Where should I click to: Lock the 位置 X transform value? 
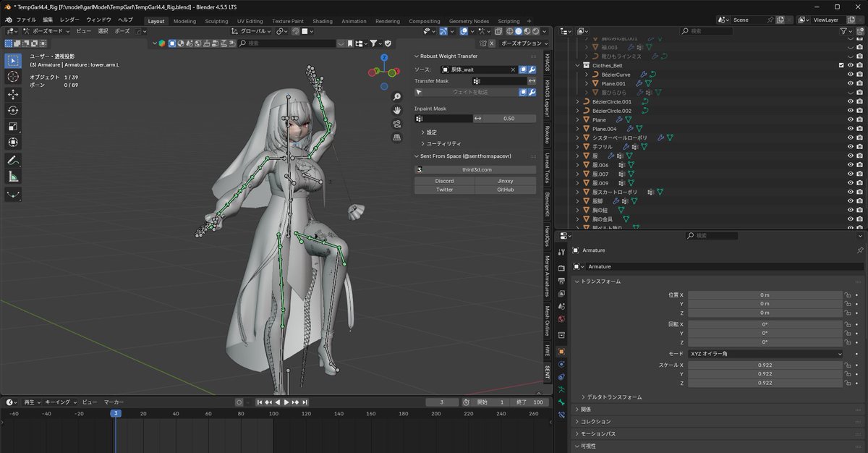point(847,295)
